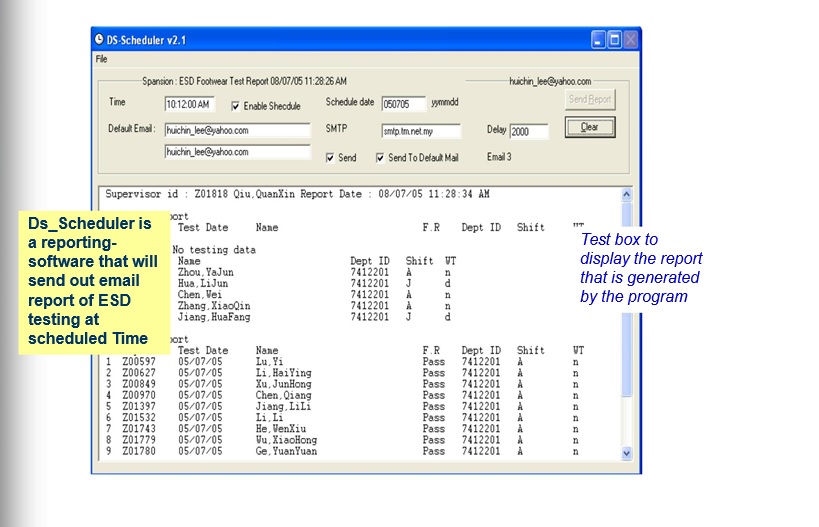Open the File menu

(101, 59)
